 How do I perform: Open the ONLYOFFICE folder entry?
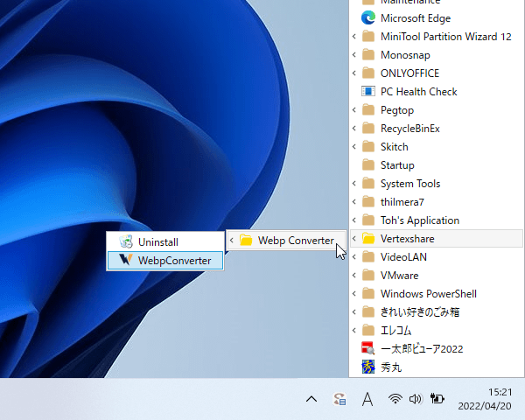[409, 73]
